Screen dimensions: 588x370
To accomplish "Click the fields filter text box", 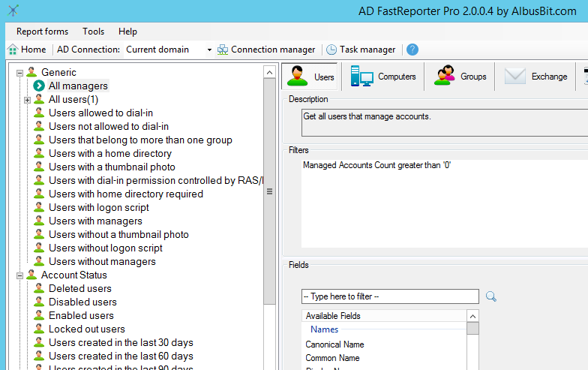I will point(390,296).
